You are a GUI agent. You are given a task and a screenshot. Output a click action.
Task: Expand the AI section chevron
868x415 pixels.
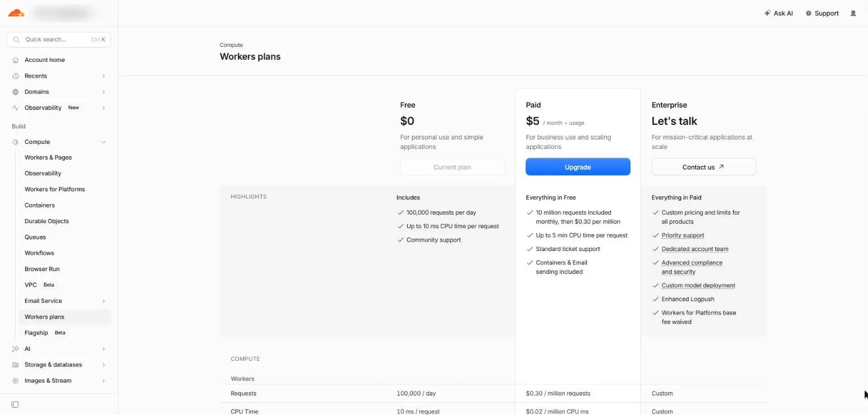(104, 349)
